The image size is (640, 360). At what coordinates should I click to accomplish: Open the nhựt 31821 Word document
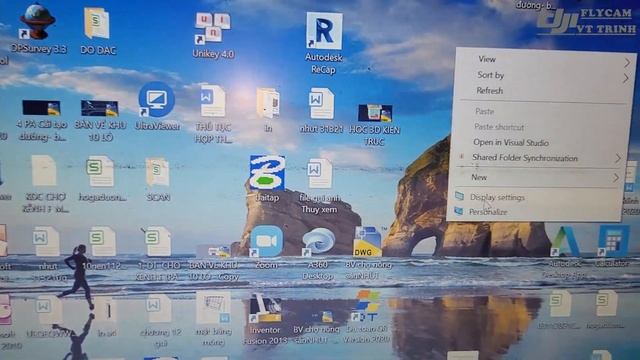pyautogui.click(x=321, y=104)
